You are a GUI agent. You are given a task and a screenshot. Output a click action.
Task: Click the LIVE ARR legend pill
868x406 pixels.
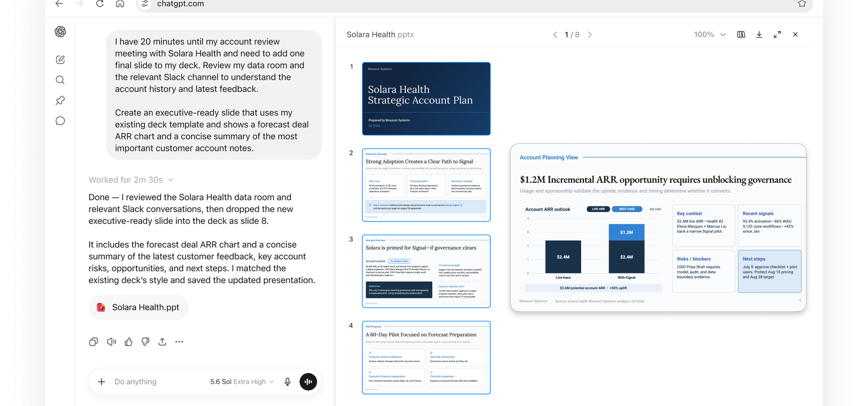pyautogui.click(x=598, y=209)
